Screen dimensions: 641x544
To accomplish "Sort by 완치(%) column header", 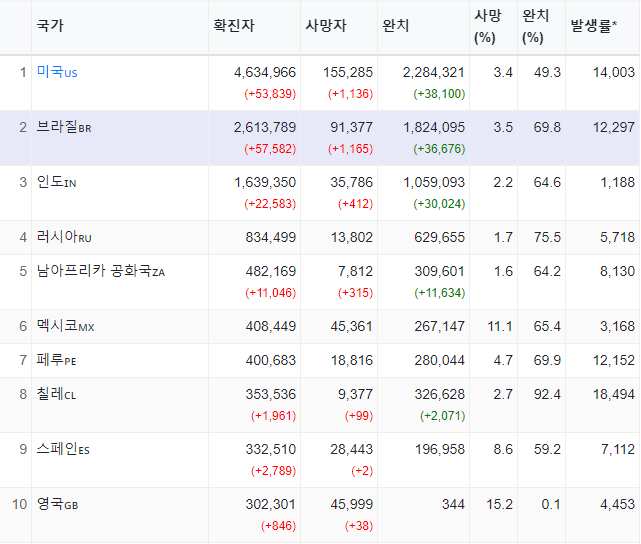I will coord(536,27).
